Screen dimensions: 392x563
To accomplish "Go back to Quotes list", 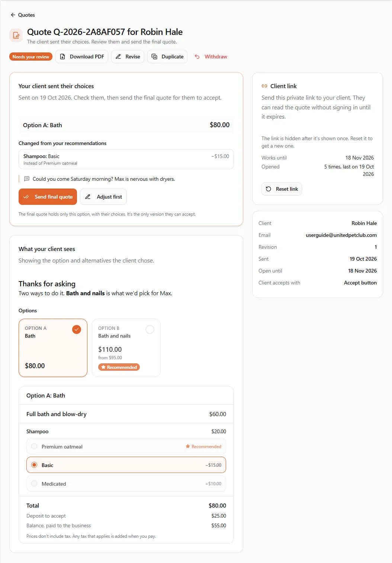I will 23,15.
